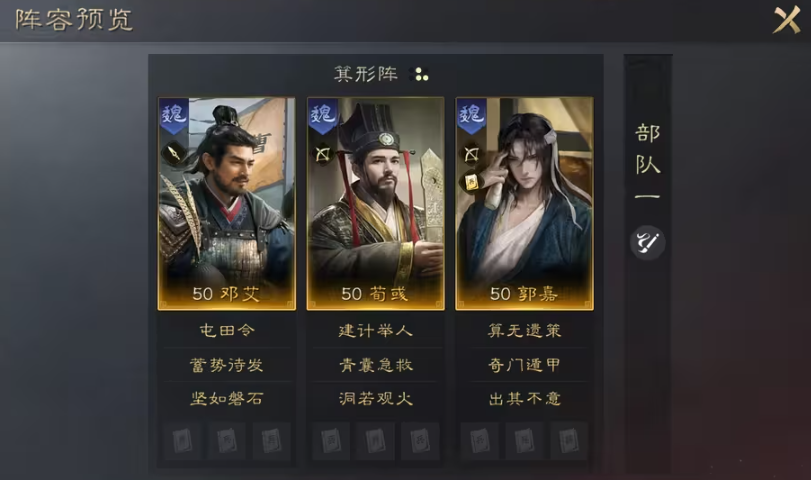
Task: Select the 算无遗策 skill
Action: point(524,330)
